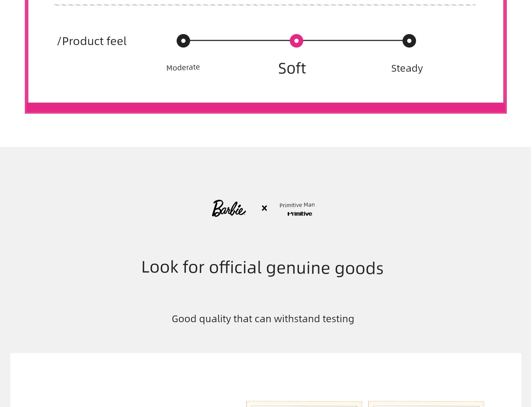Click the Primitive brand logo

click(x=300, y=214)
